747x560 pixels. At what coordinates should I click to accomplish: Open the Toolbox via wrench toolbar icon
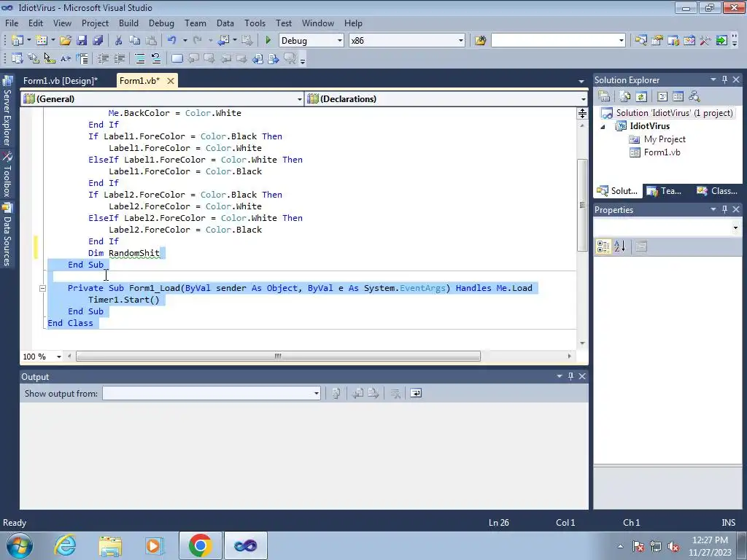705,41
